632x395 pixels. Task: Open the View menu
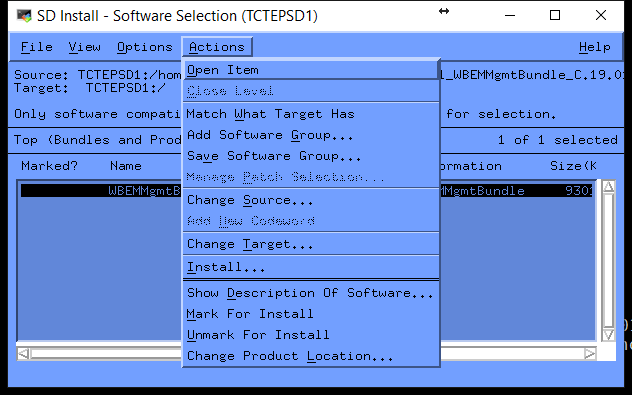pyautogui.click(x=84, y=47)
